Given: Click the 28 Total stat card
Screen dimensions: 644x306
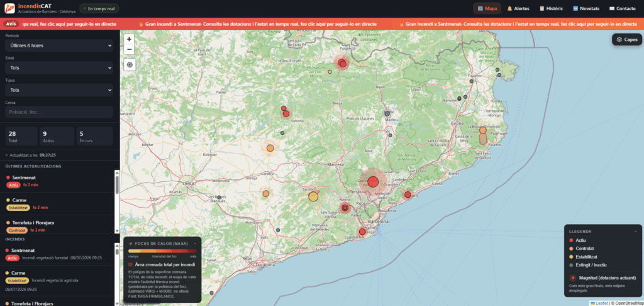Looking at the screenshot, I should click(21, 136).
